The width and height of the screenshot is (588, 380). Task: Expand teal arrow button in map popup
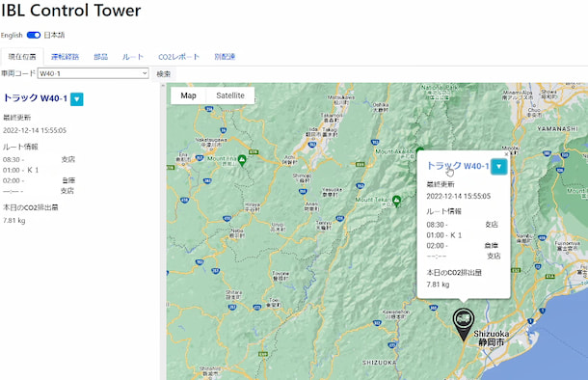pos(498,167)
